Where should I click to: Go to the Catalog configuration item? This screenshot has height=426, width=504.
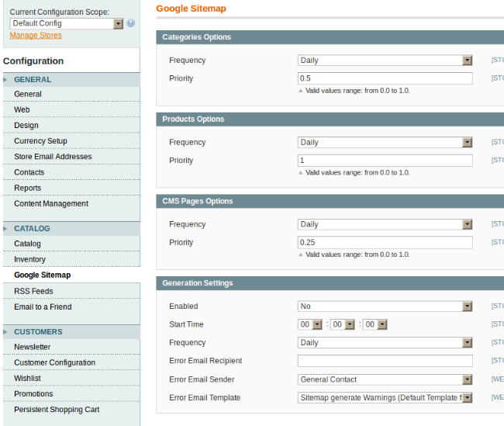point(71,244)
